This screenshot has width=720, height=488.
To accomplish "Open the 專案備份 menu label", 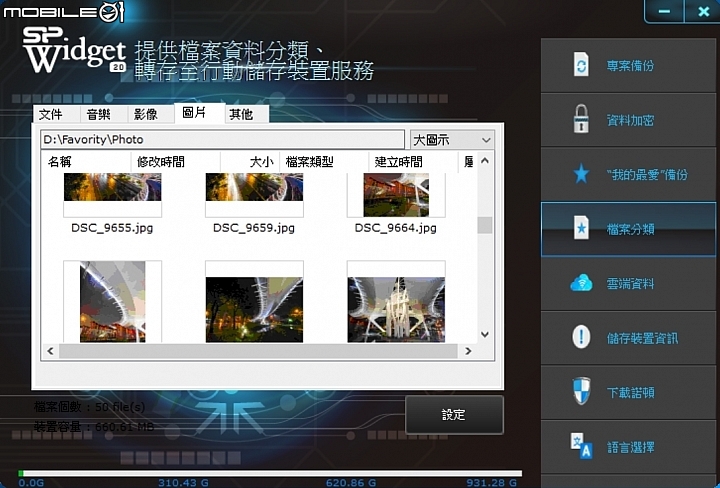I will tap(630, 66).
